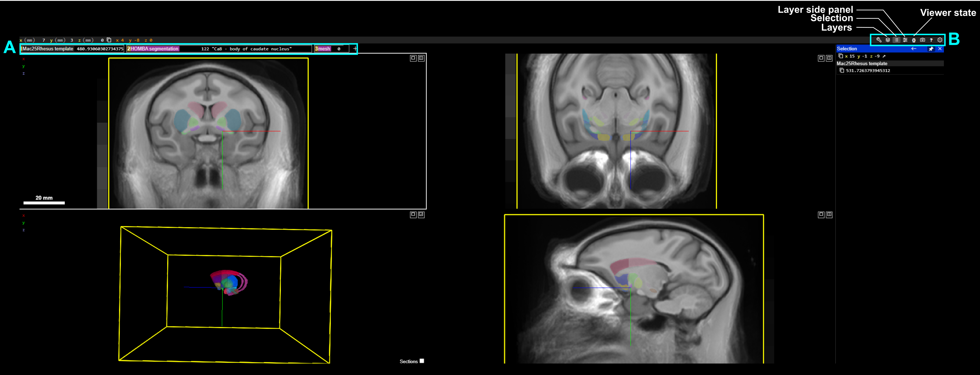
Task: Click the camera screenshot icon
Action: coord(923,40)
